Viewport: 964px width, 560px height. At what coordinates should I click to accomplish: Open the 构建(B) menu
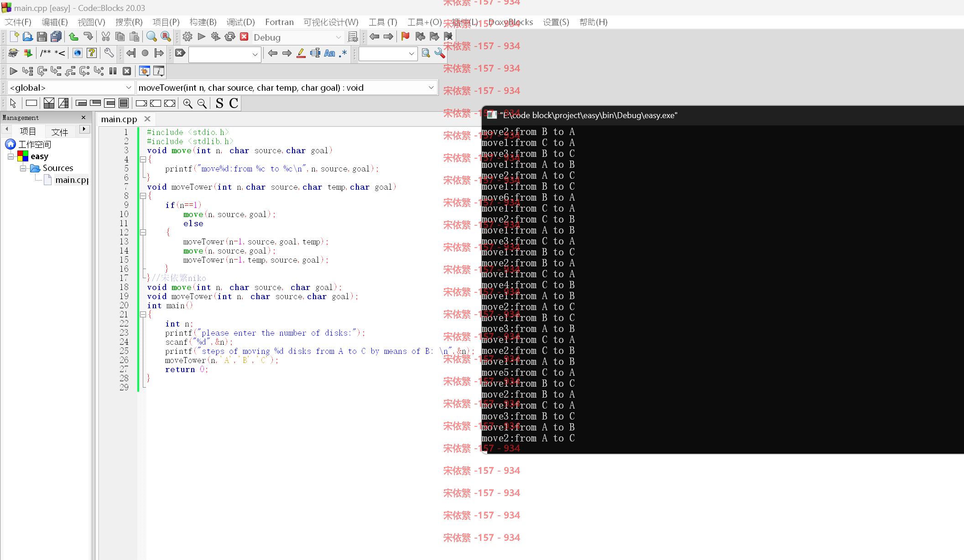203,22
